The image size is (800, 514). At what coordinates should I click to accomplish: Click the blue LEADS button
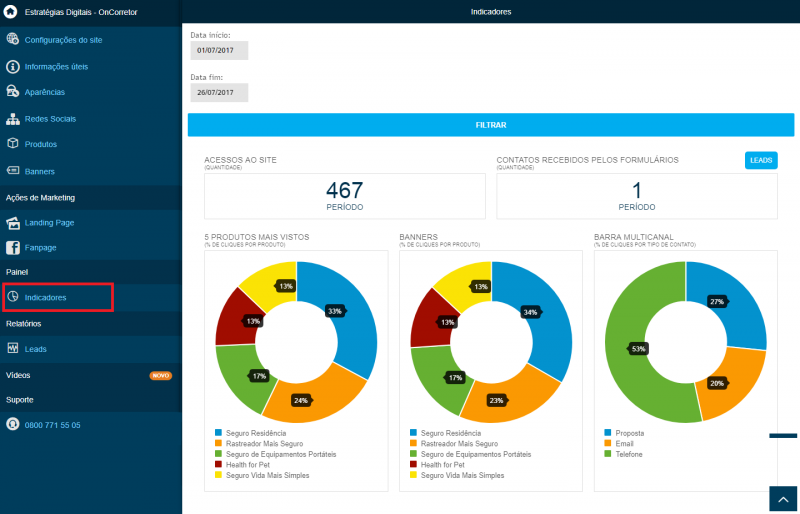pyautogui.click(x=761, y=160)
